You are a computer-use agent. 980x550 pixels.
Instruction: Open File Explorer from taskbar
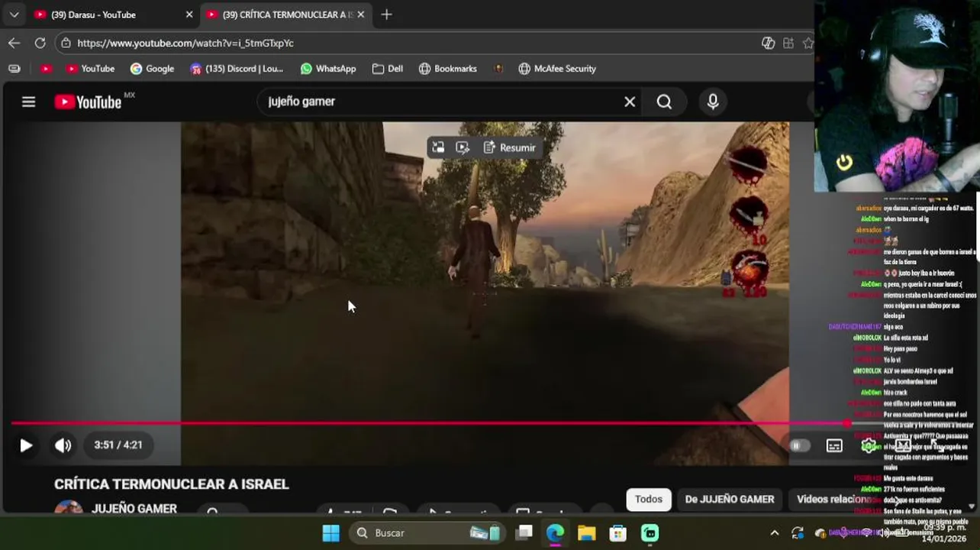point(586,532)
